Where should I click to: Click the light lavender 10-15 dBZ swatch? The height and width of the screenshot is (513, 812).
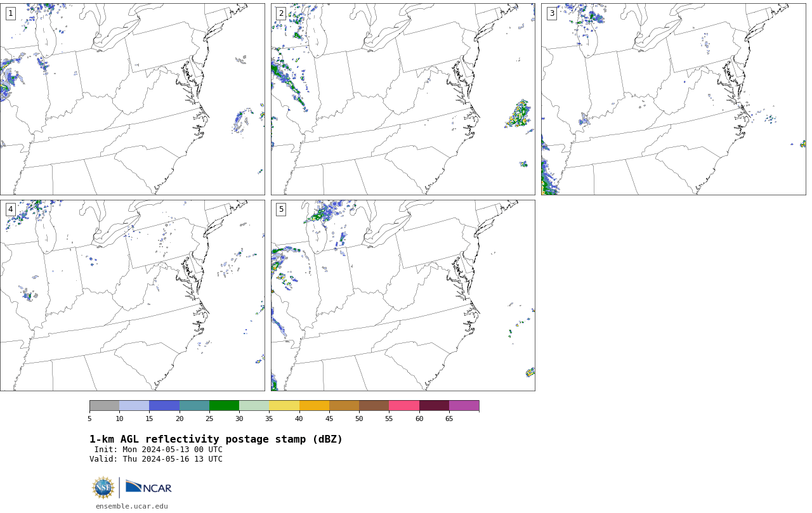pos(134,406)
